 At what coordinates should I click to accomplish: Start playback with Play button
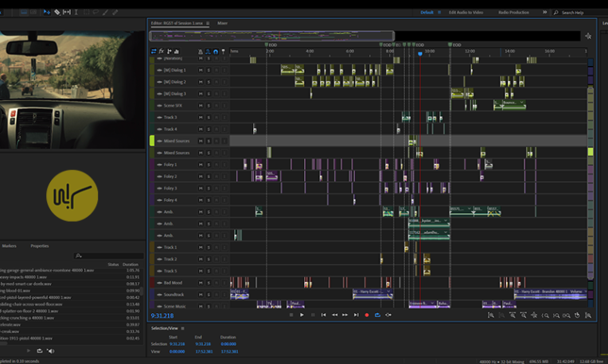pyautogui.click(x=302, y=315)
